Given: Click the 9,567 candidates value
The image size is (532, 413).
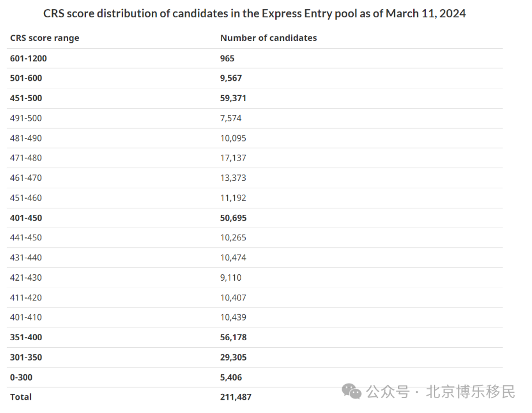Looking at the screenshot, I should click(x=231, y=78).
